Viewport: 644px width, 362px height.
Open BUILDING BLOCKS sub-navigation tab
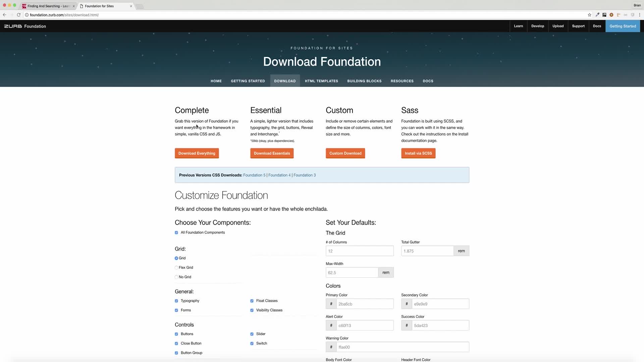click(x=364, y=81)
